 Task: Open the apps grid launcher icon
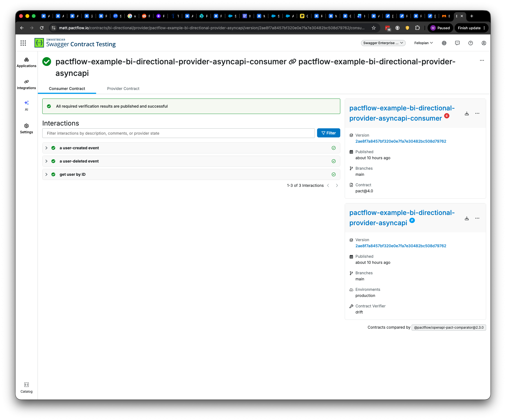23,43
